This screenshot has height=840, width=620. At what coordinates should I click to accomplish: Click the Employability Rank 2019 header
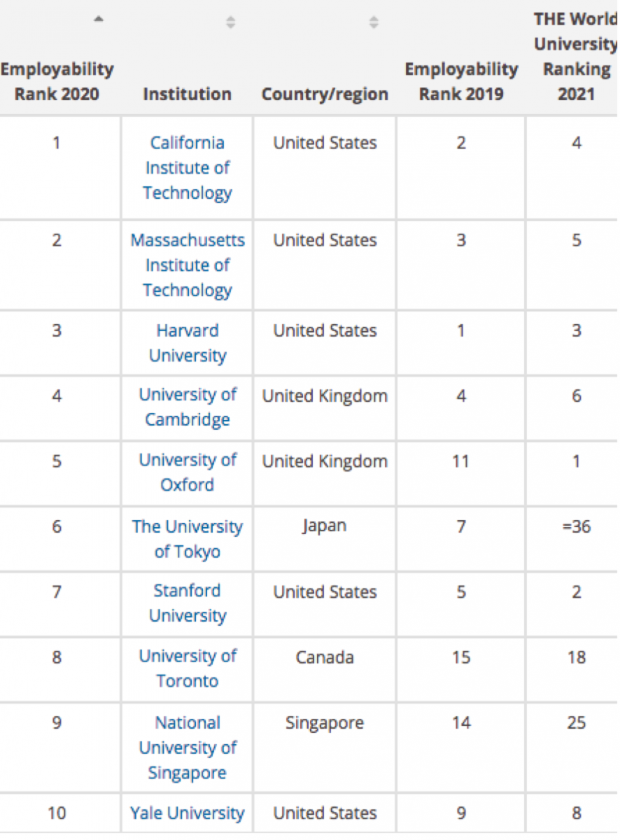461,81
